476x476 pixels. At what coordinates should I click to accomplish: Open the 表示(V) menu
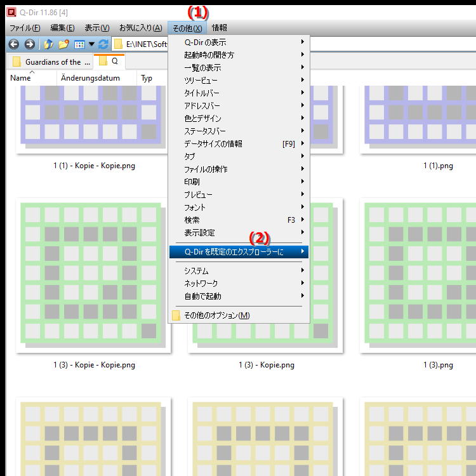pos(97,28)
